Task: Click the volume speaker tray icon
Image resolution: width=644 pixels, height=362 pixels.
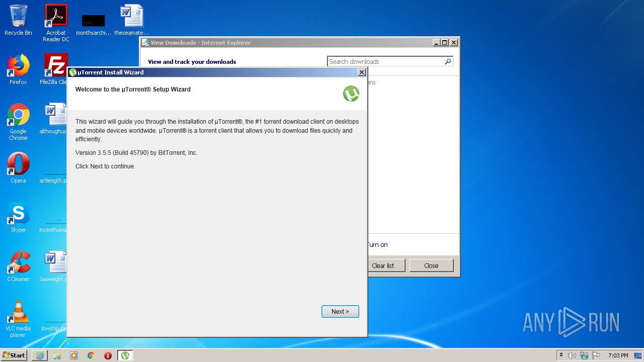Action: pos(572,355)
